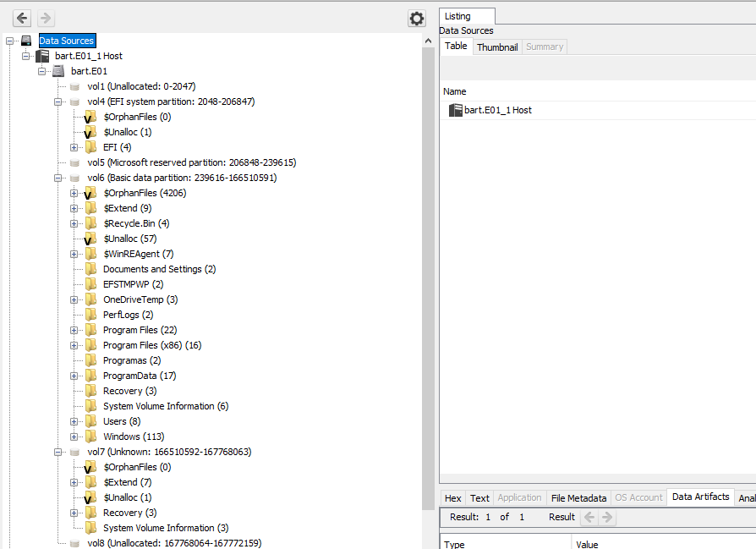Screen dimensions: 756x549
Task: Collapse the vol6 Basic data partition node
Action: pos(58,178)
